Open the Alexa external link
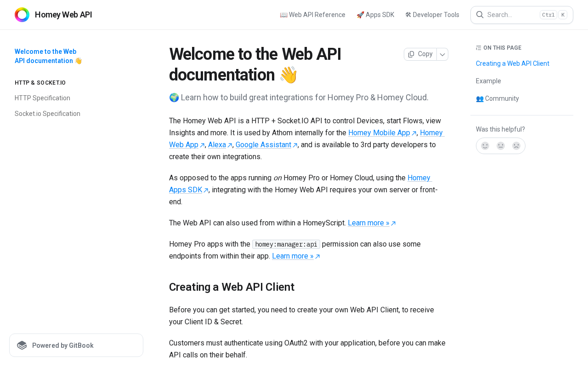 (217, 145)
